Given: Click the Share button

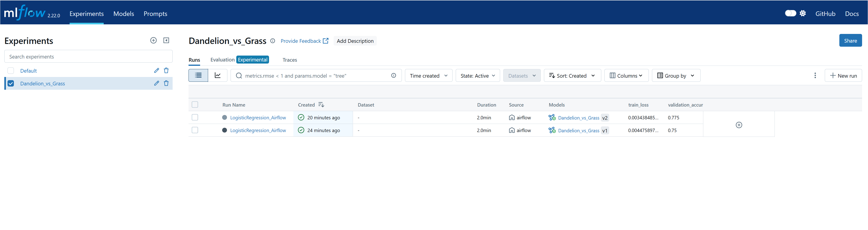Looking at the screenshot, I should click(x=850, y=41).
